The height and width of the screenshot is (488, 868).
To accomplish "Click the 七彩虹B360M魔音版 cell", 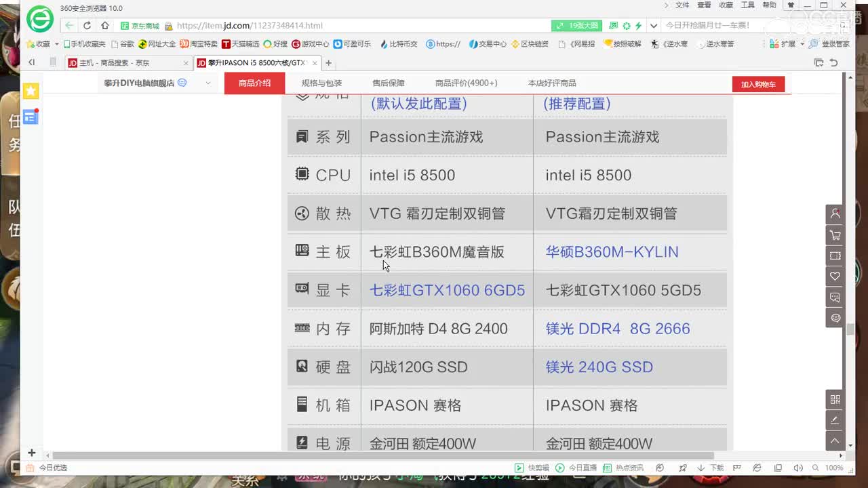I will 437,252.
